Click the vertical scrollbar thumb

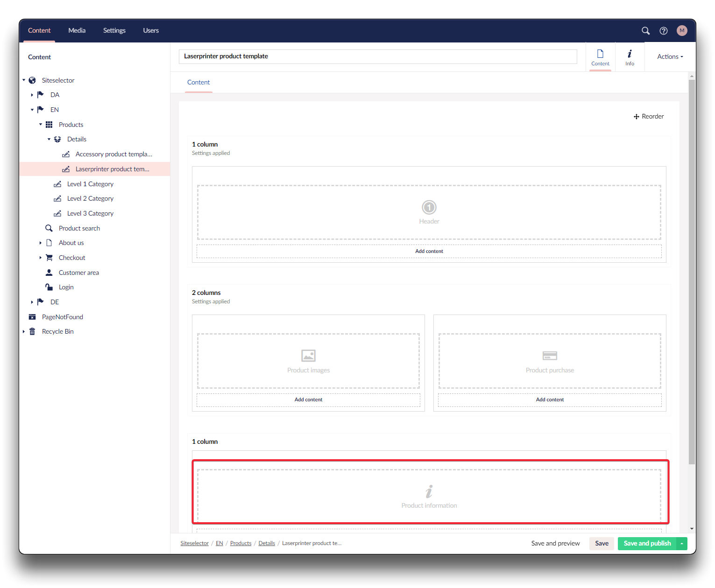[692, 271]
